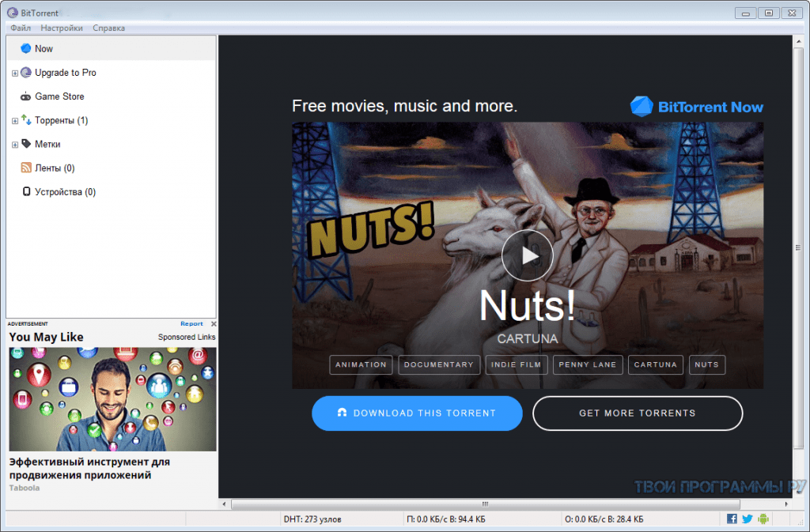Viewport: 810px width, 532px height.
Task: Click the Report ad link
Action: coord(191,323)
